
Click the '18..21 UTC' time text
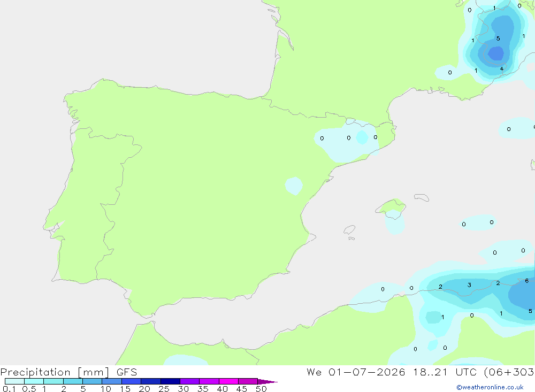(x=445, y=372)
